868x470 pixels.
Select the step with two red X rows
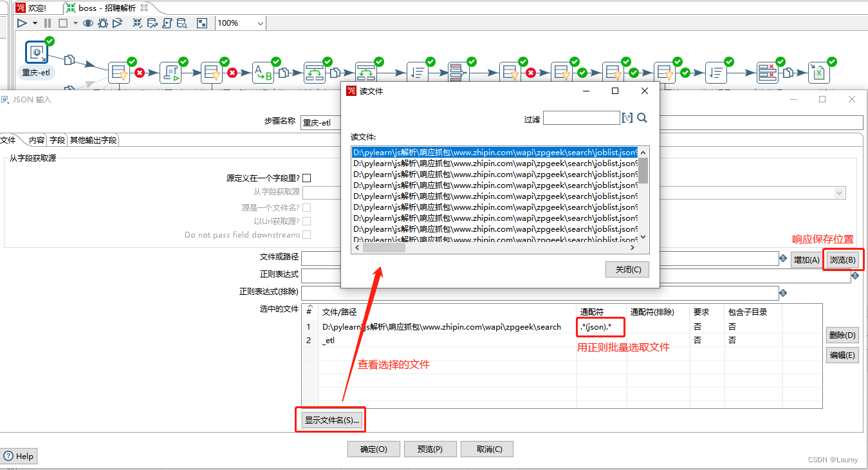click(767, 73)
